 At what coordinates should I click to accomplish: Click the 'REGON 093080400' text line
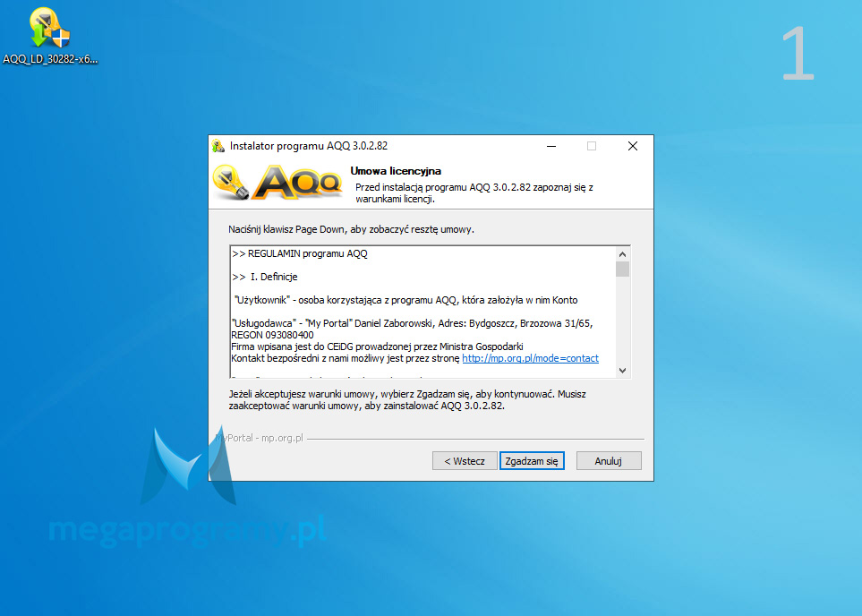[x=273, y=335]
